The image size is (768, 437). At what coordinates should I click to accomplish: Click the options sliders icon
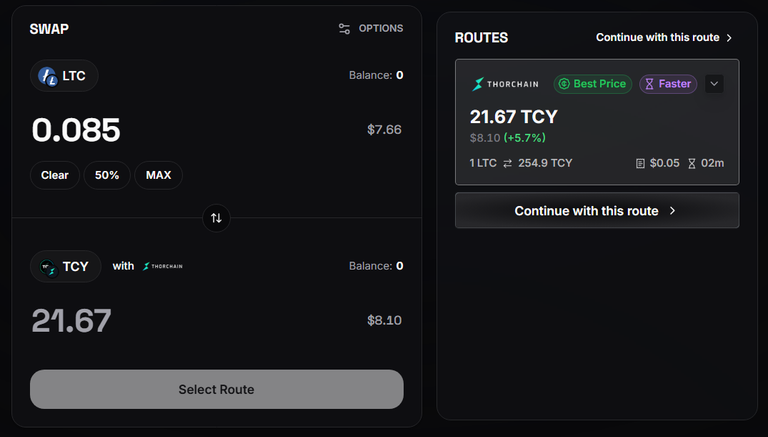(x=344, y=29)
